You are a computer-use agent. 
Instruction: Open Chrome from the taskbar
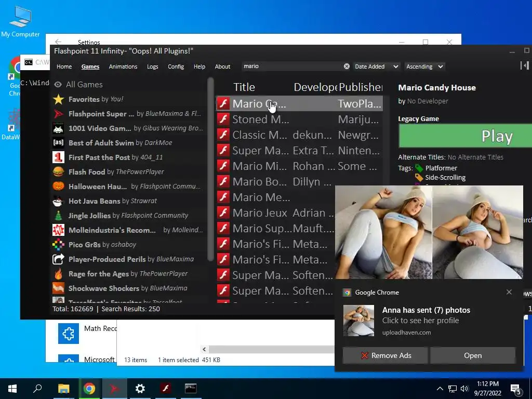(x=89, y=389)
